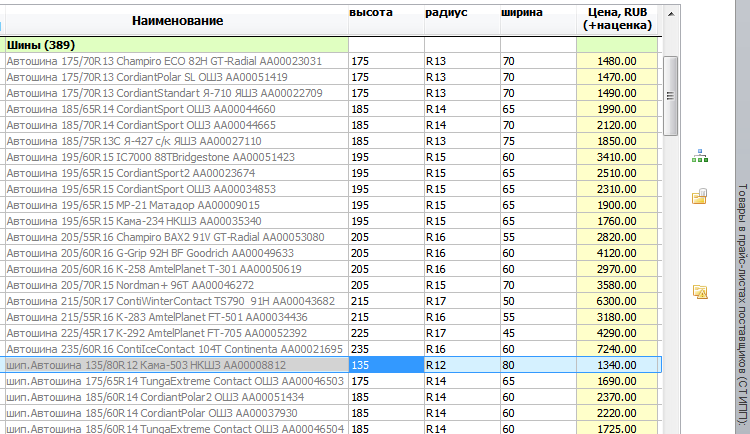Click price cell '2970.00'
This screenshot has height=434, width=750.
pyautogui.click(x=617, y=269)
